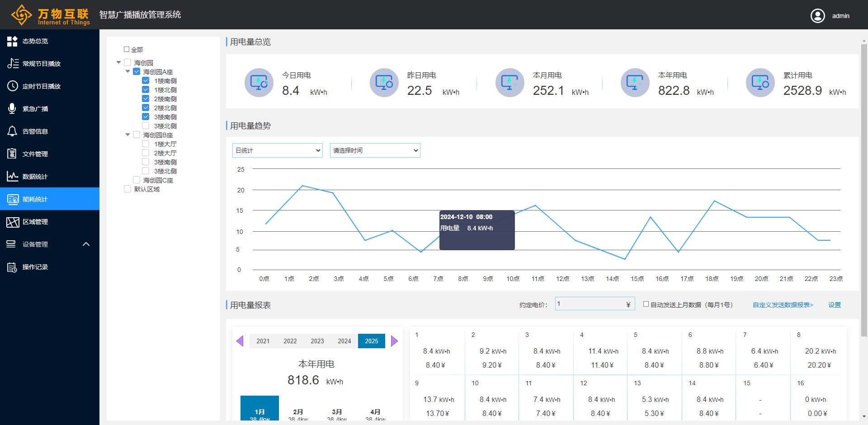Click the 本年用电 monitor icon

(635, 83)
